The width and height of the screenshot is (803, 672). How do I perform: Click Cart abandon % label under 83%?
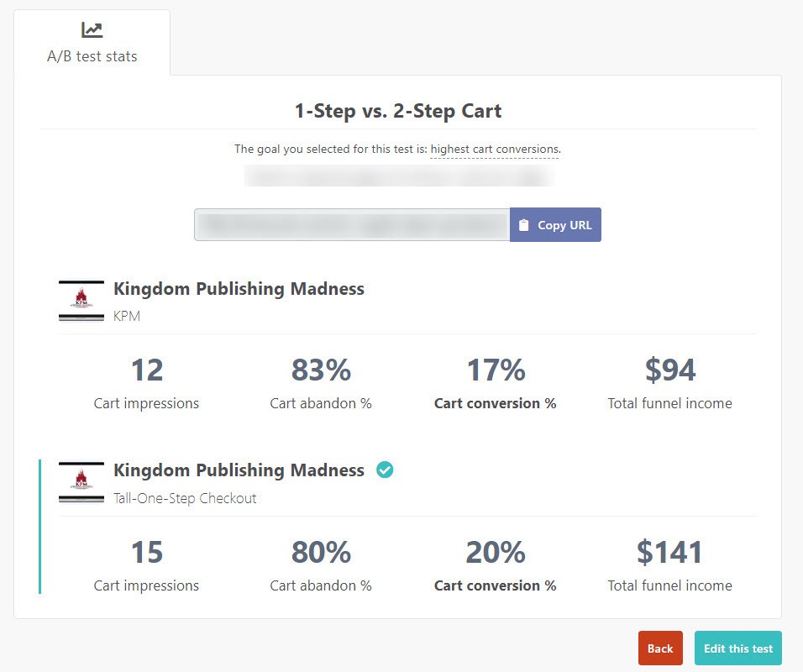point(321,403)
